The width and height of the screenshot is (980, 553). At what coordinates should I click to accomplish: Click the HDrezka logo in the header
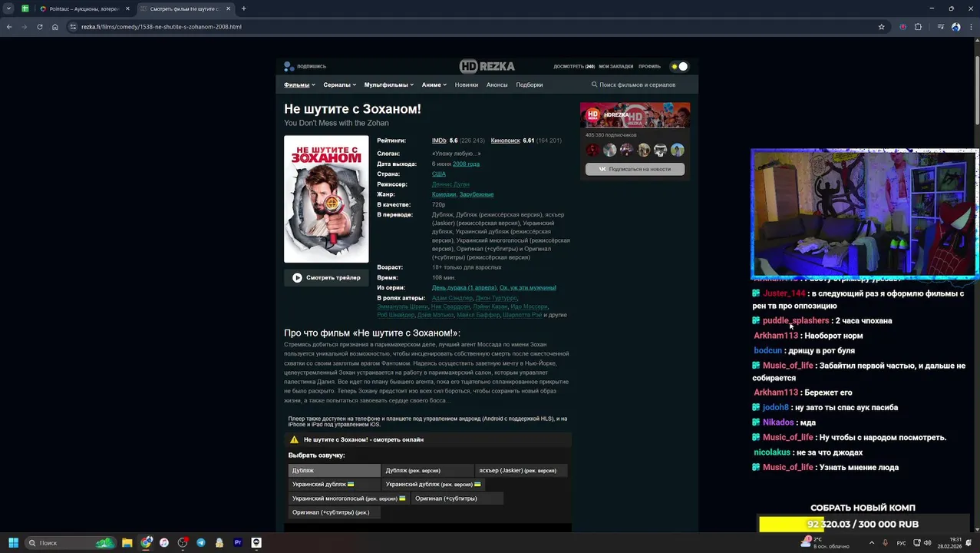click(x=487, y=66)
